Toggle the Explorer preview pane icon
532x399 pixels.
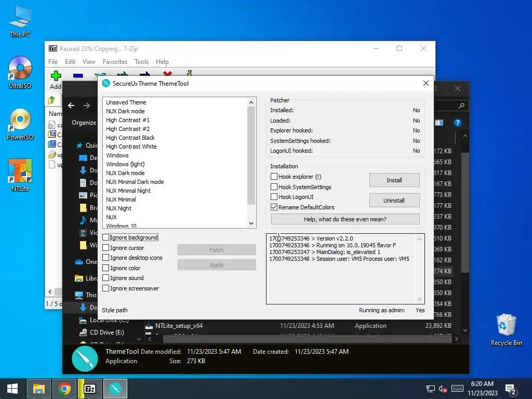tap(439, 123)
